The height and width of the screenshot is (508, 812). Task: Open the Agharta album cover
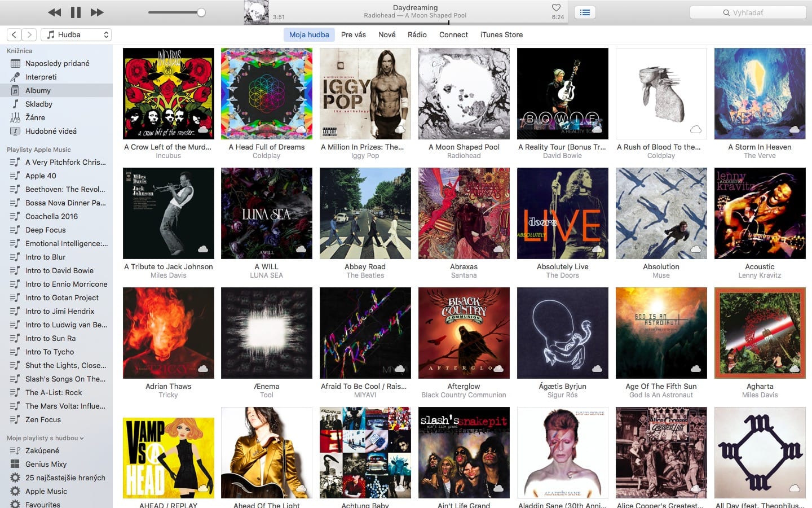[x=760, y=333]
